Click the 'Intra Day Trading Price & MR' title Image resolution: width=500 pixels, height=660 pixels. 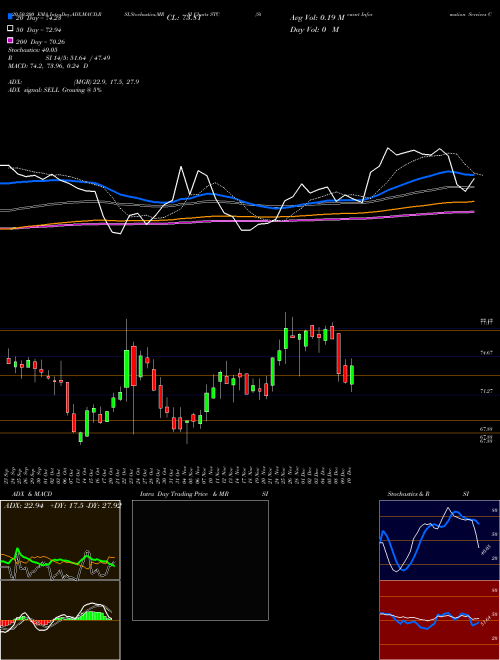[184, 494]
